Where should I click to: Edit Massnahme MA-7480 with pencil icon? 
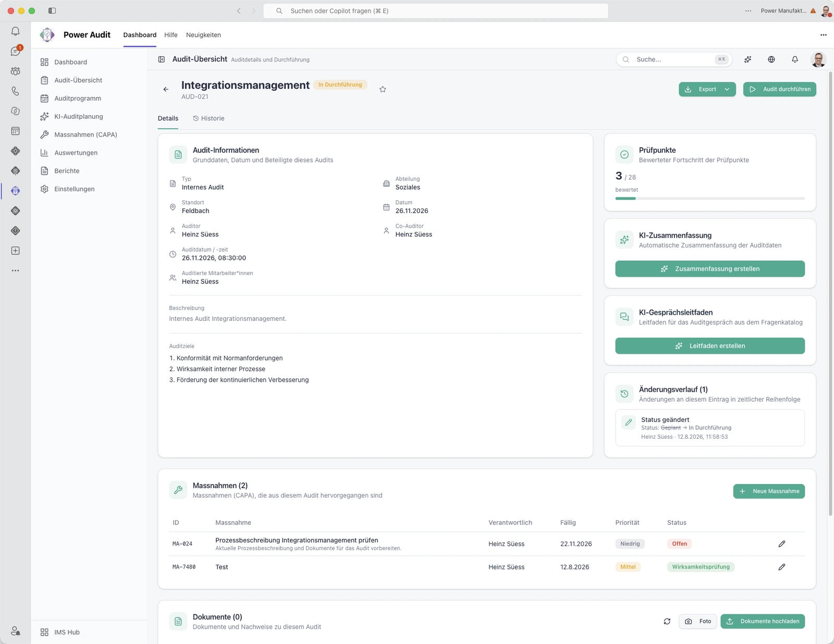click(x=781, y=567)
